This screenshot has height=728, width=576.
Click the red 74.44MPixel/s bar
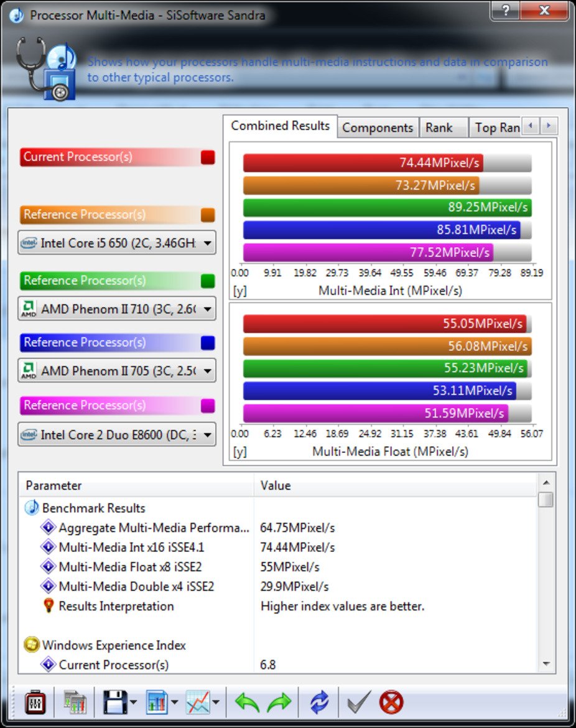363,162
